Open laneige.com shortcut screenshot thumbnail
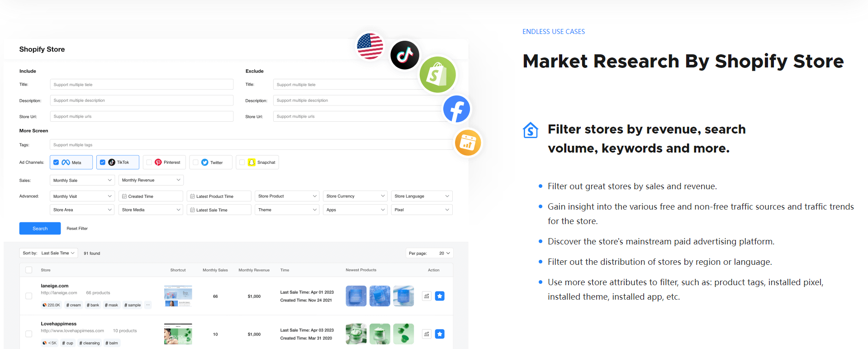868x349 pixels. click(x=178, y=296)
